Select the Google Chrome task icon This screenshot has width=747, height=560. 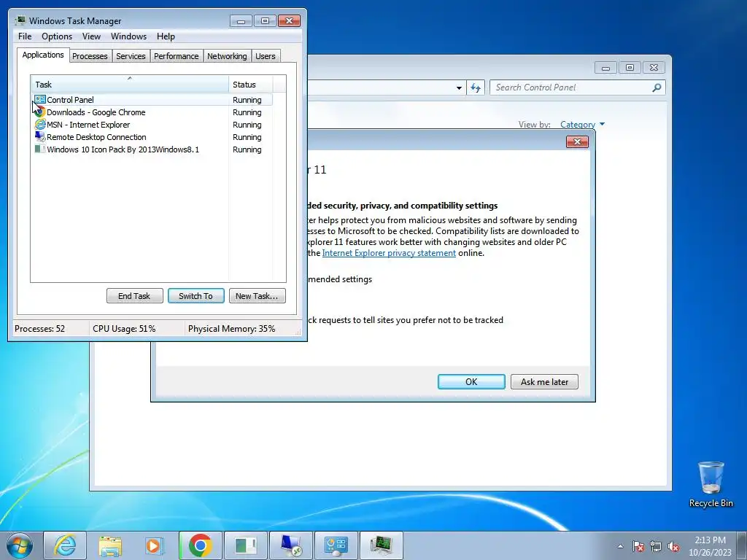click(40, 112)
